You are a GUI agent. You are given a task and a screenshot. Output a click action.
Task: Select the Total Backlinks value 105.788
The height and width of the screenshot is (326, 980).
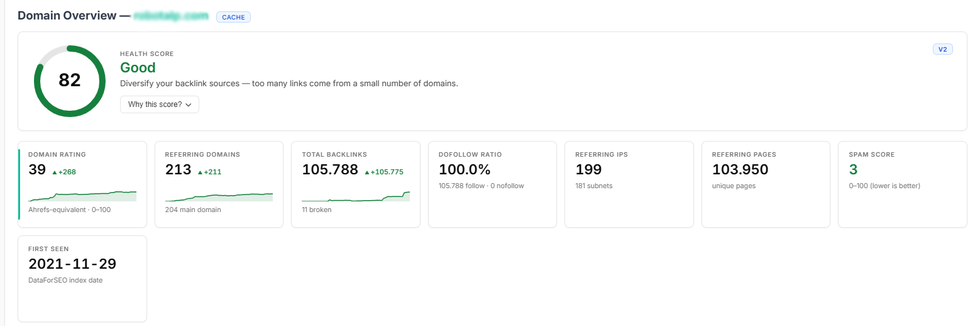pyautogui.click(x=330, y=169)
